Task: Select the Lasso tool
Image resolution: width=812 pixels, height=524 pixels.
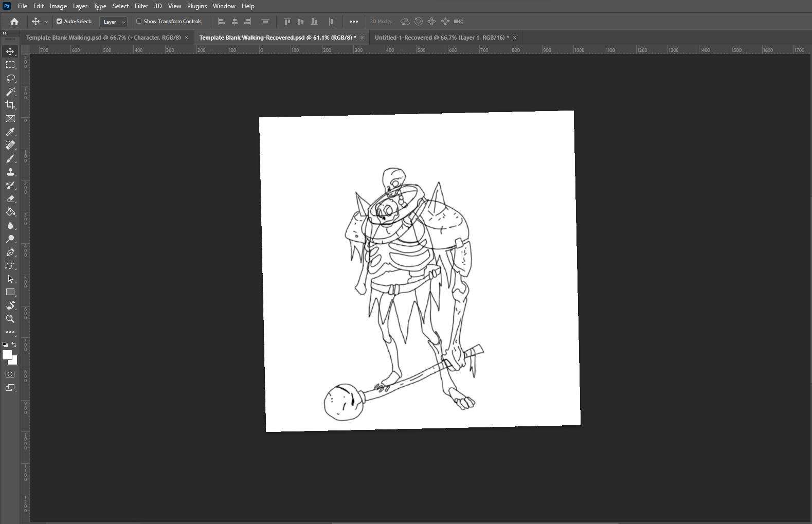Action: click(10, 78)
